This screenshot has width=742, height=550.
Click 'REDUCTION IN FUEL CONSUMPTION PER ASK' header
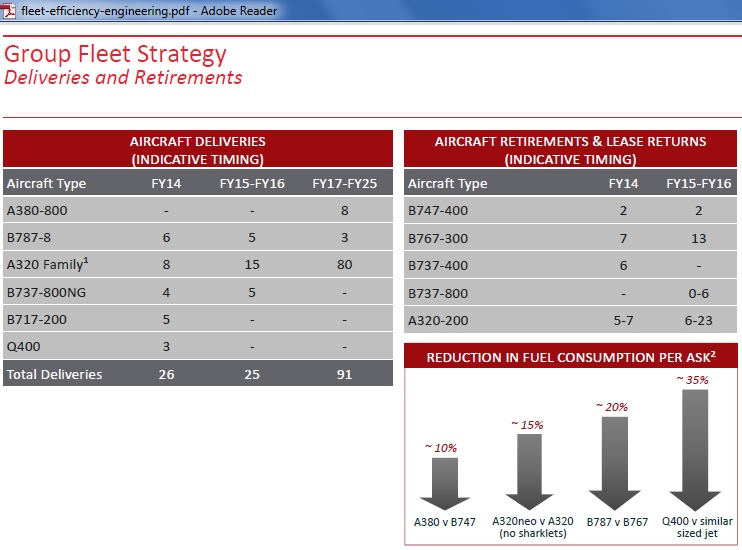(571, 356)
